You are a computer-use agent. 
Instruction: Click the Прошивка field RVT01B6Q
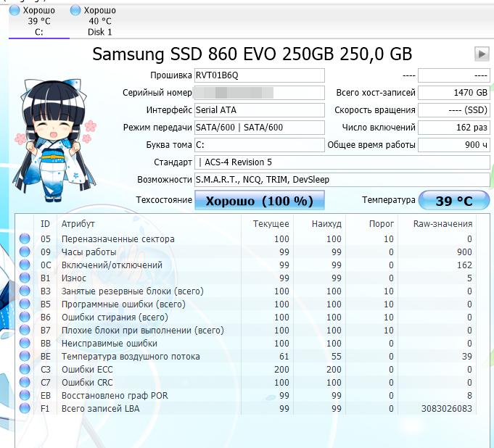[259, 75]
